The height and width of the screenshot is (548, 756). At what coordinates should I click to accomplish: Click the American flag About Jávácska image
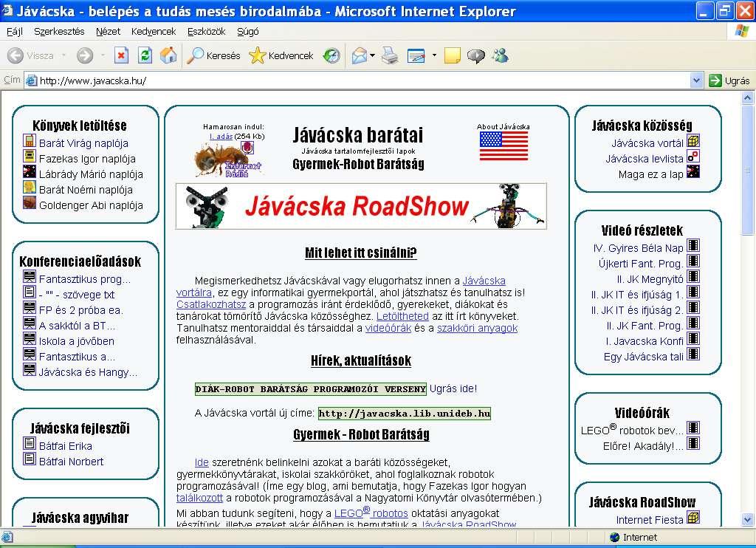pos(504,145)
